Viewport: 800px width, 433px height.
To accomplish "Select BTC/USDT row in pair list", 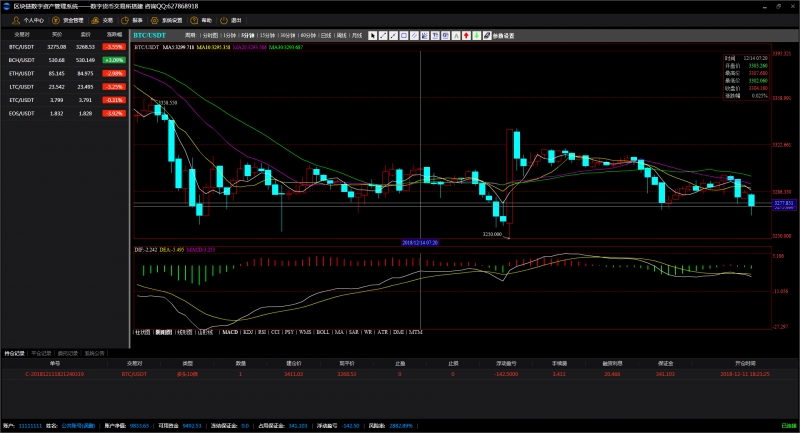I will tap(65, 47).
